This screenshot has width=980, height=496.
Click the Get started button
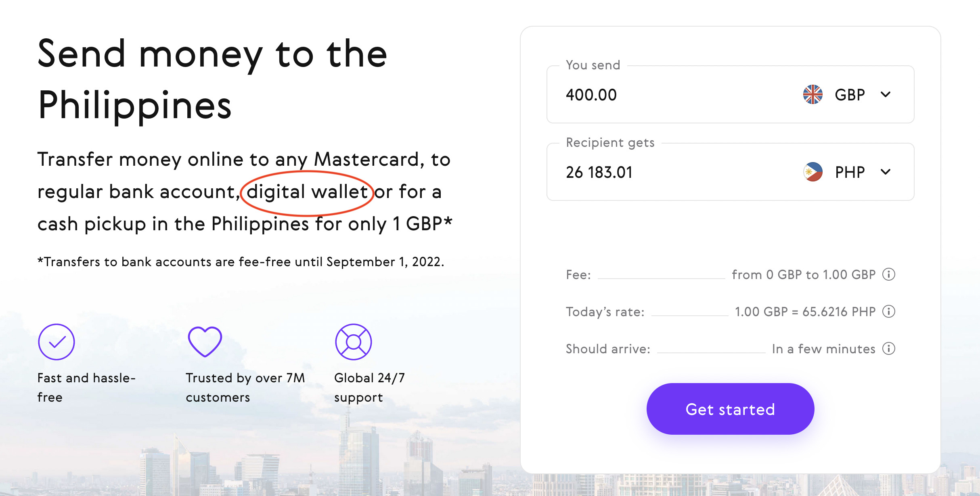[730, 409]
